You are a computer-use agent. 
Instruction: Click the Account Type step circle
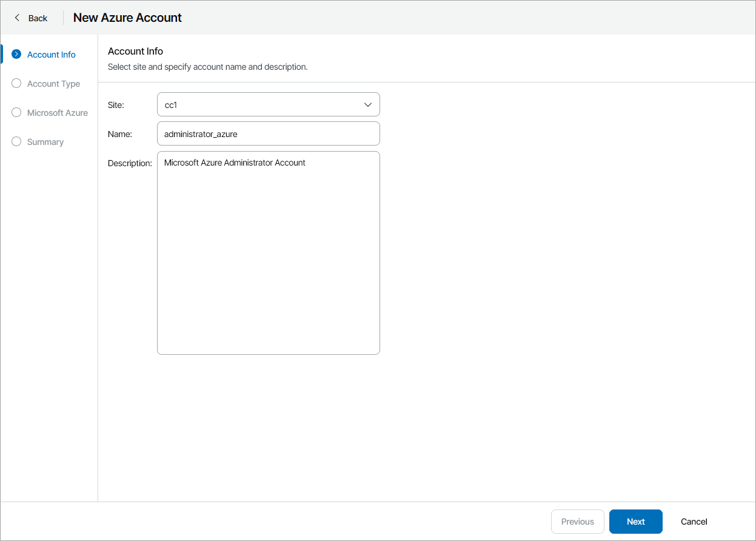(16, 84)
